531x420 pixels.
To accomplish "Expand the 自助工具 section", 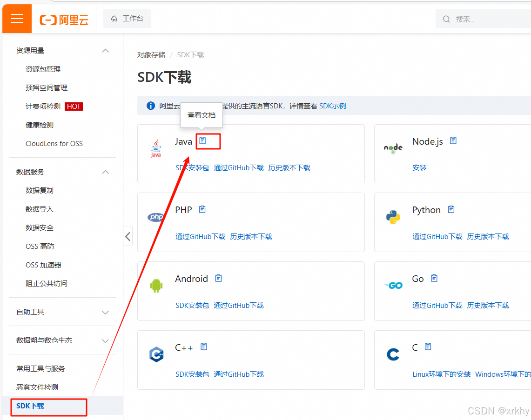I will click(105, 313).
